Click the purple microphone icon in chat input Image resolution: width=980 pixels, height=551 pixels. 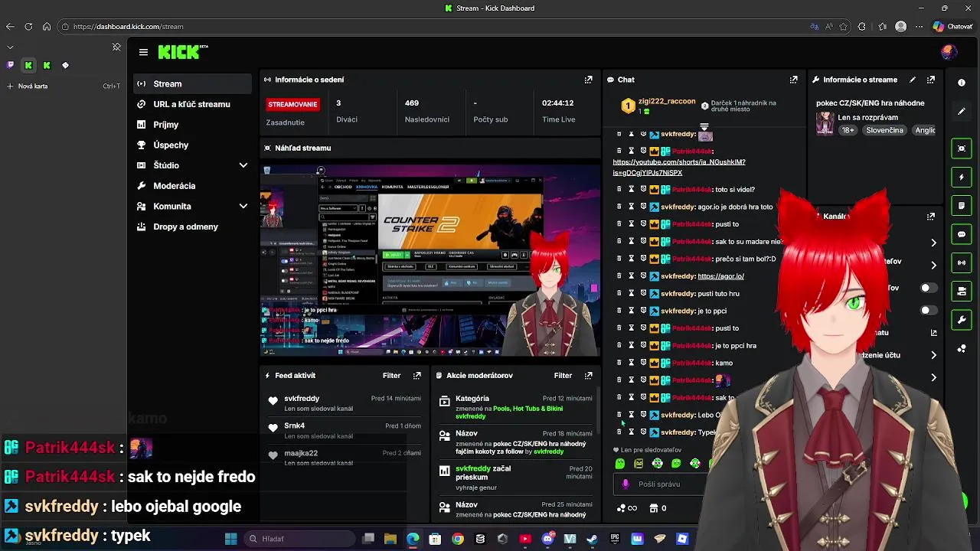click(x=626, y=484)
